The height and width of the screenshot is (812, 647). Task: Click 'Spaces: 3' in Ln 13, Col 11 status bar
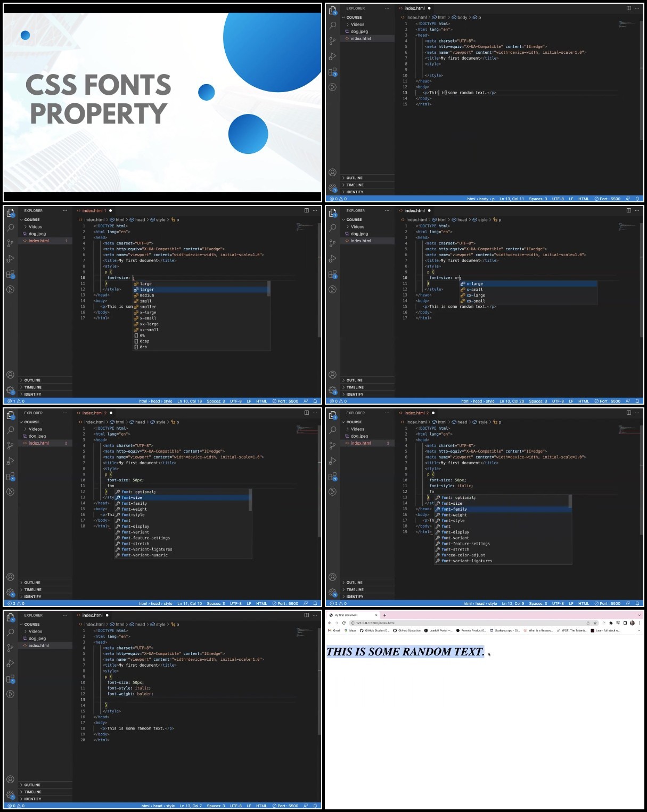[x=538, y=199]
